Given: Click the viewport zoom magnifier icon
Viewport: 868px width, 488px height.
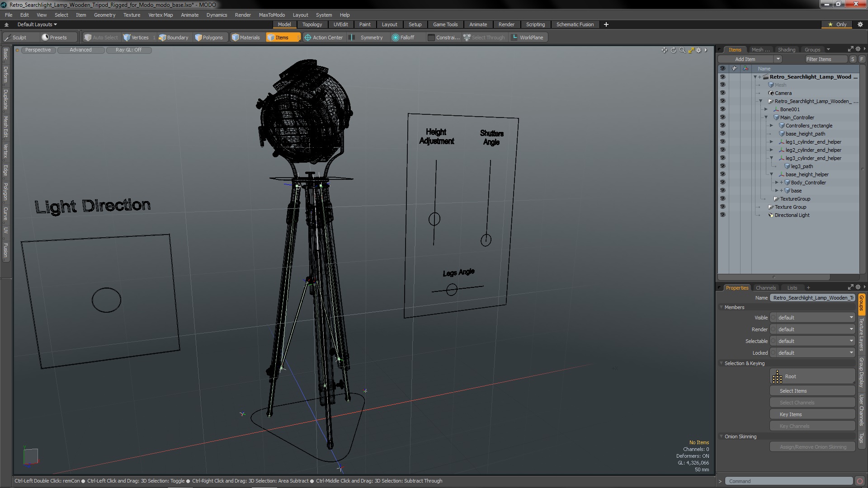Looking at the screenshot, I should (x=682, y=50).
